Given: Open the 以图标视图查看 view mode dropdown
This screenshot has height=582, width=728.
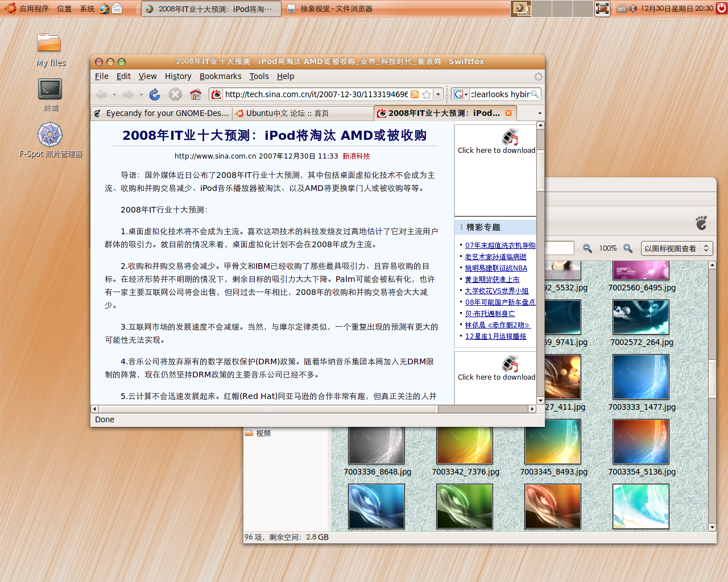Looking at the screenshot, I should pos(676,248).
